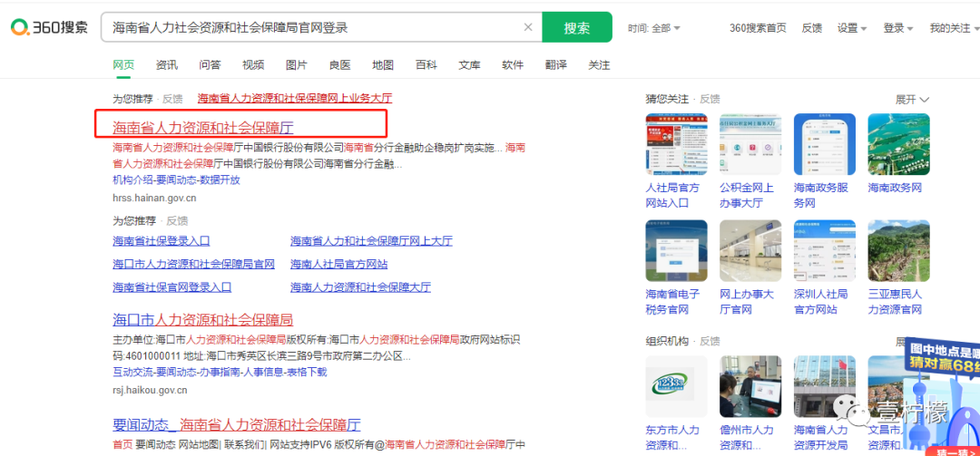Open 海南省社保官网登录入口 link
The width and height of the screenshot is (980, 456).
click(x=171, y=287)
